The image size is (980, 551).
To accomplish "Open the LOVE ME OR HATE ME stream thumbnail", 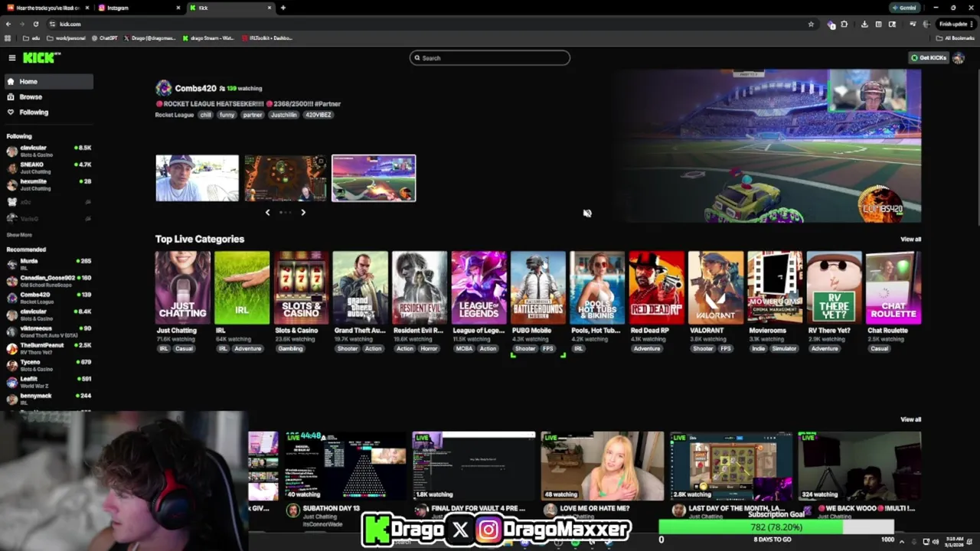I will 603,466.
